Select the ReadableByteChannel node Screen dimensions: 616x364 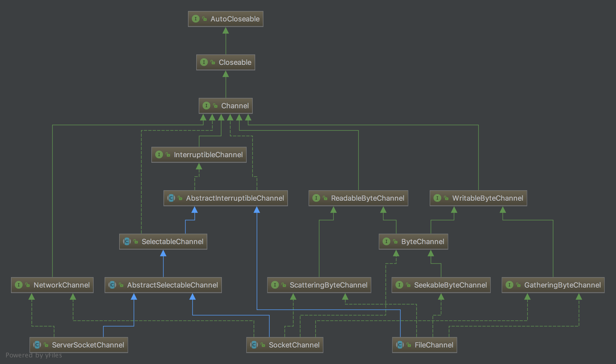[x=367, y=198]
